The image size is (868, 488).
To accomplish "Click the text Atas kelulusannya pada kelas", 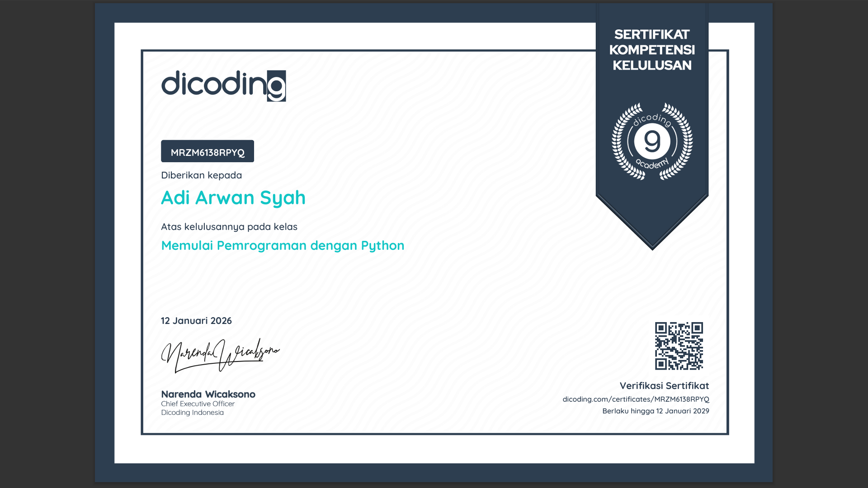I will coord(229,227).
